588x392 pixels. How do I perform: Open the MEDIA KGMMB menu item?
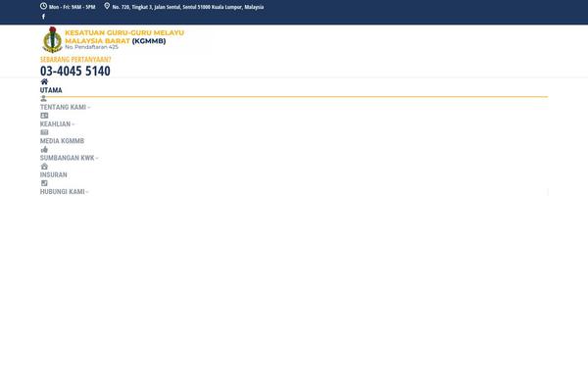click(63, 141)
